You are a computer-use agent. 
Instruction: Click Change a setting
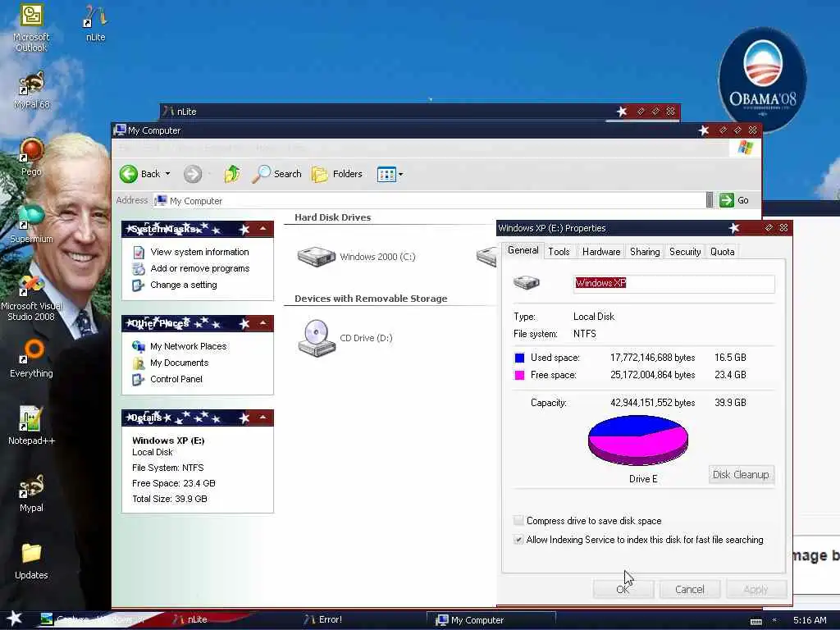pos(183,285)
